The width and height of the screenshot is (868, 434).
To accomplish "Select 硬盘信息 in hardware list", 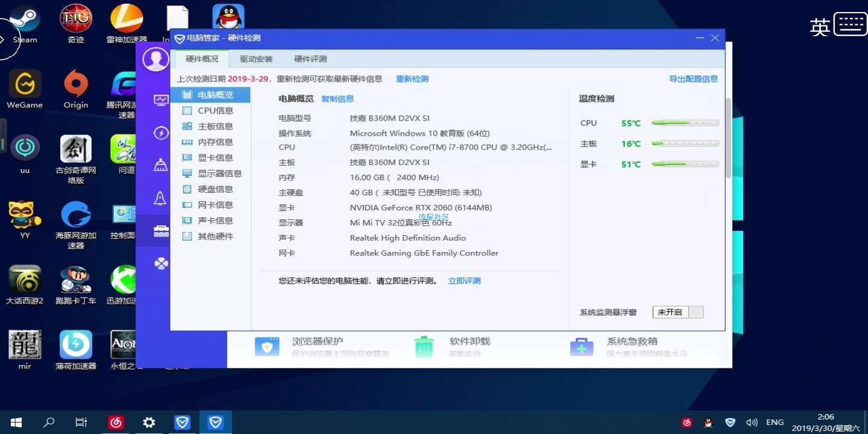I will pos(210,189).
